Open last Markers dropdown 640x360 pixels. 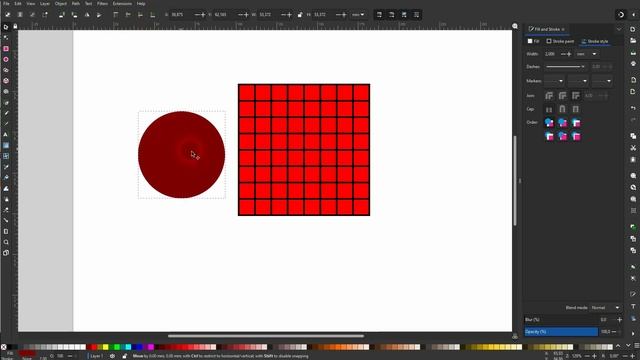[x=602, y=81]
